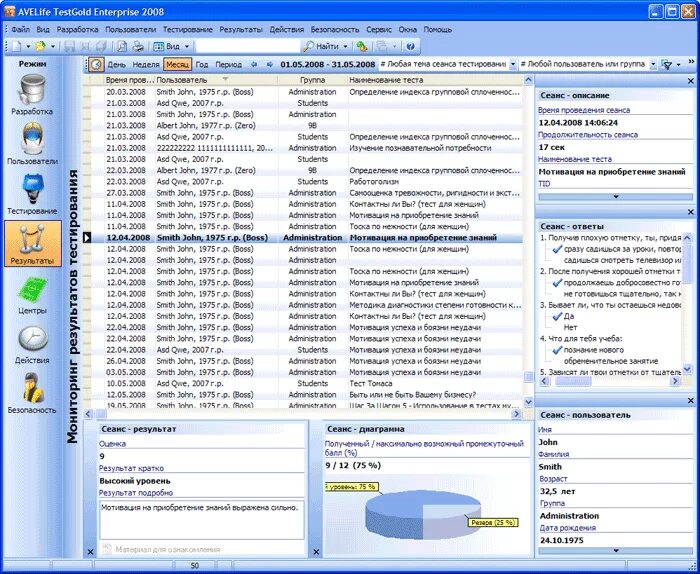Open Тестирование mode in sidebar

tap(32, 194)
